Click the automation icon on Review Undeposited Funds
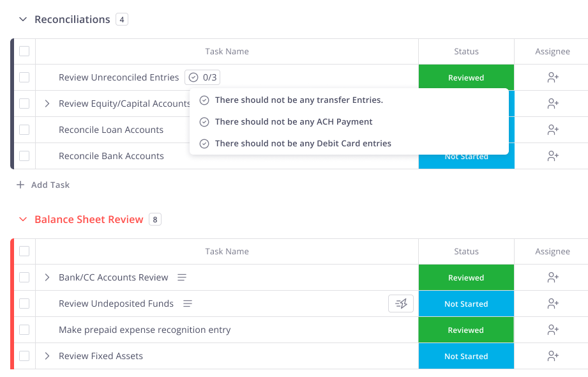Screen dimensions: 588x377 click(x=401, y=304)
